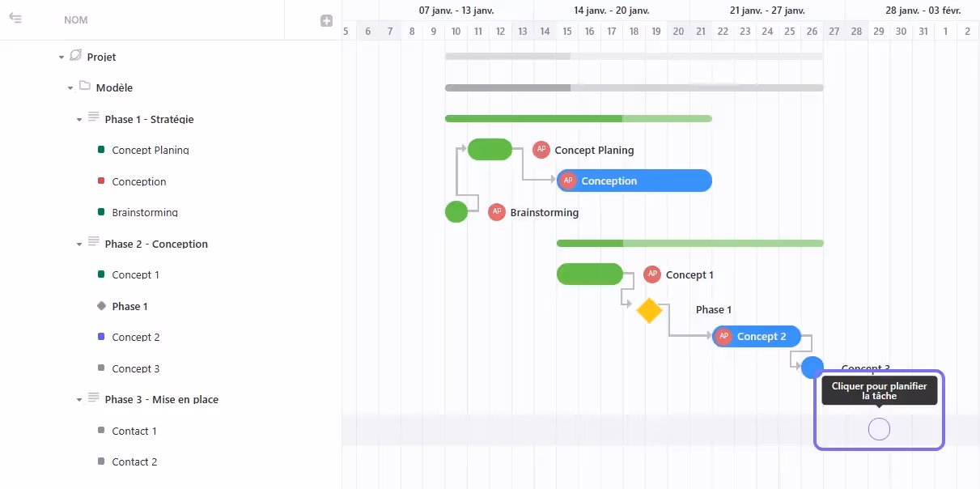Viewport: 980px width, 489px height.
Task: Click the Modèle grey progress bar in the Gantt
Action: pyautogui.click(x=634, y=87)
